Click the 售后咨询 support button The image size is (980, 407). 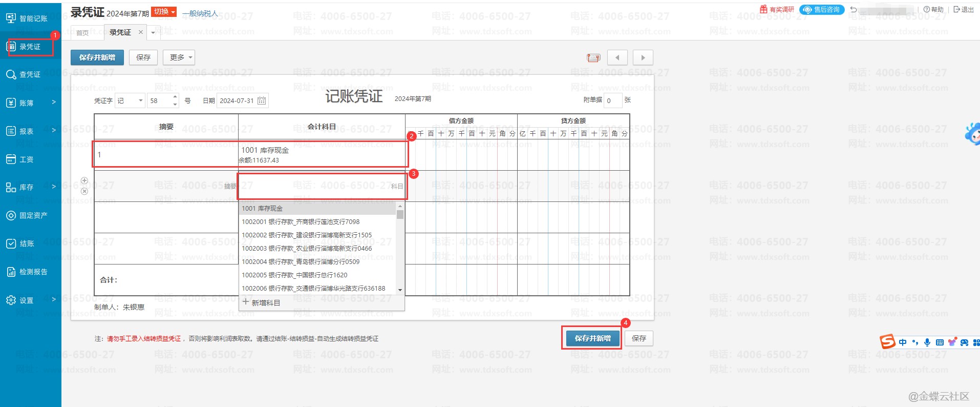click(822, 10)
